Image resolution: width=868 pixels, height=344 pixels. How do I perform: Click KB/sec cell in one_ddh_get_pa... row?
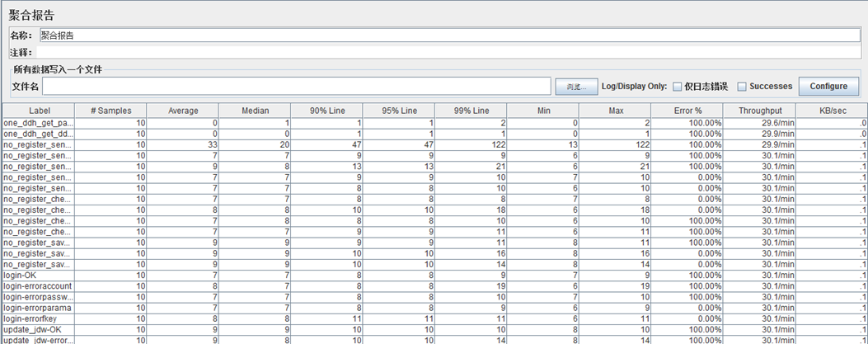832,123
